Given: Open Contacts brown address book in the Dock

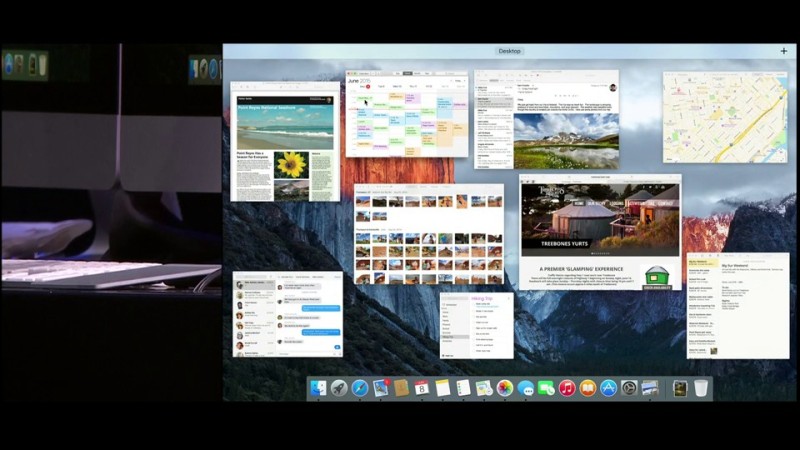Looking at the screenshot, I should 401,388.
